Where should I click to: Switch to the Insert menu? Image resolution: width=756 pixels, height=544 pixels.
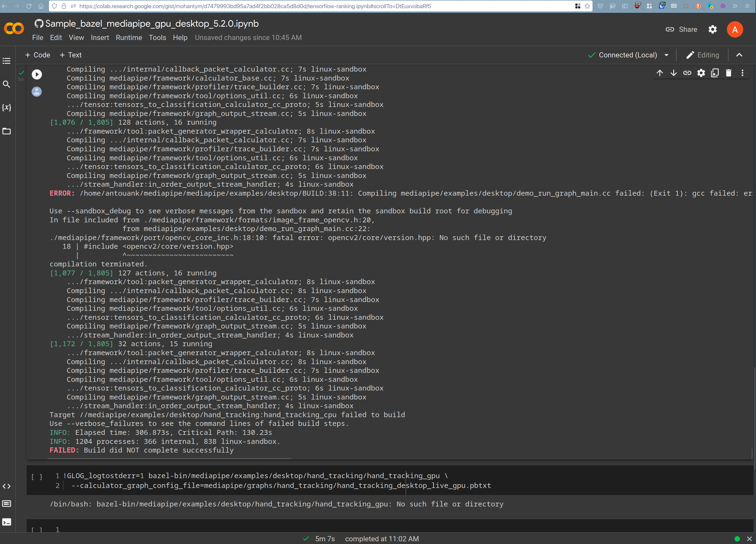[x=100, y=38]
